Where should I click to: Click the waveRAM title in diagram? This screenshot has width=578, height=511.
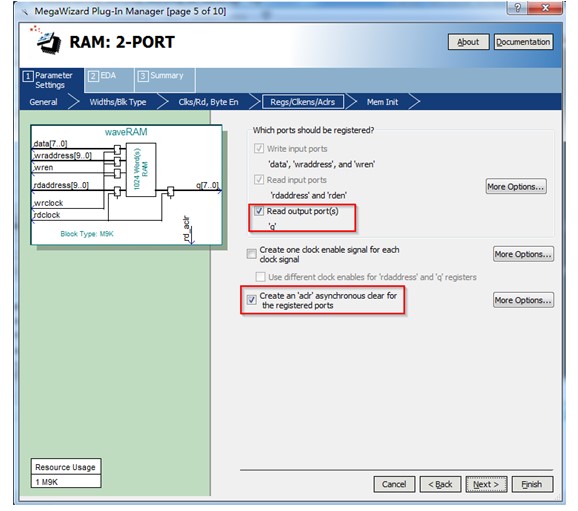(x=126, y=132)
